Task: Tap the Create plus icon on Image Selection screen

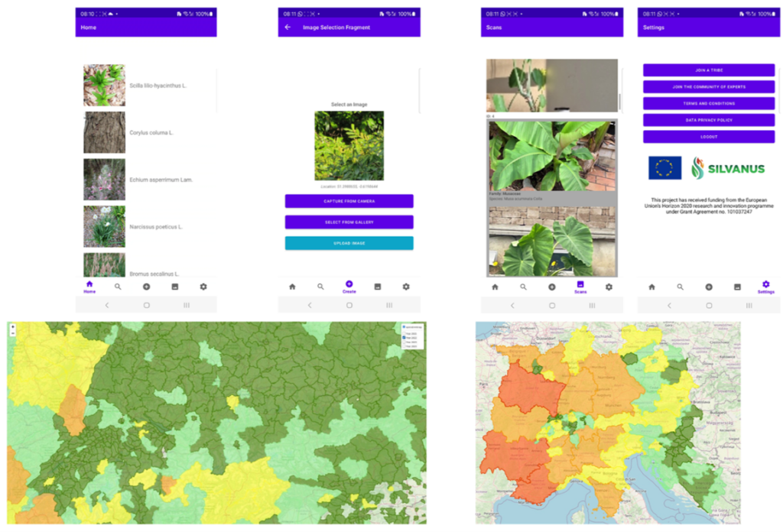Action: click(x=349, y=284)
